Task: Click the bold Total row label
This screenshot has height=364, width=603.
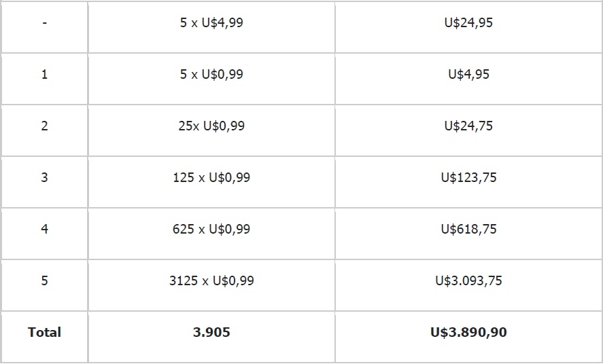Action: (44, 333)
